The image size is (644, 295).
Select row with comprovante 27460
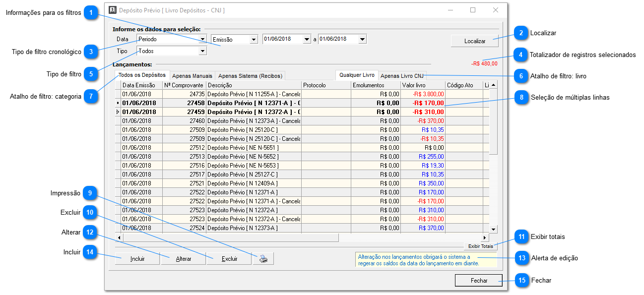coord(302,120)
